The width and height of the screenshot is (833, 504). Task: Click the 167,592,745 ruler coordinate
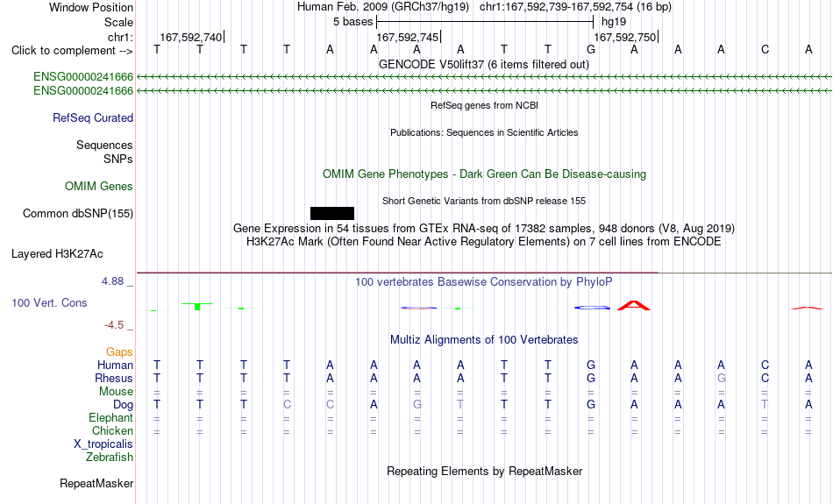(408, 37)
